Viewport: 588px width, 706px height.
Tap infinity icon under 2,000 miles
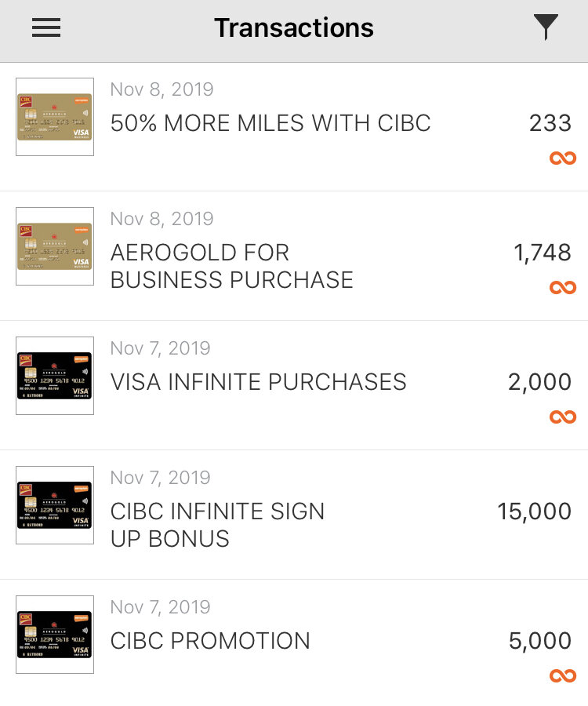[562, 417]
